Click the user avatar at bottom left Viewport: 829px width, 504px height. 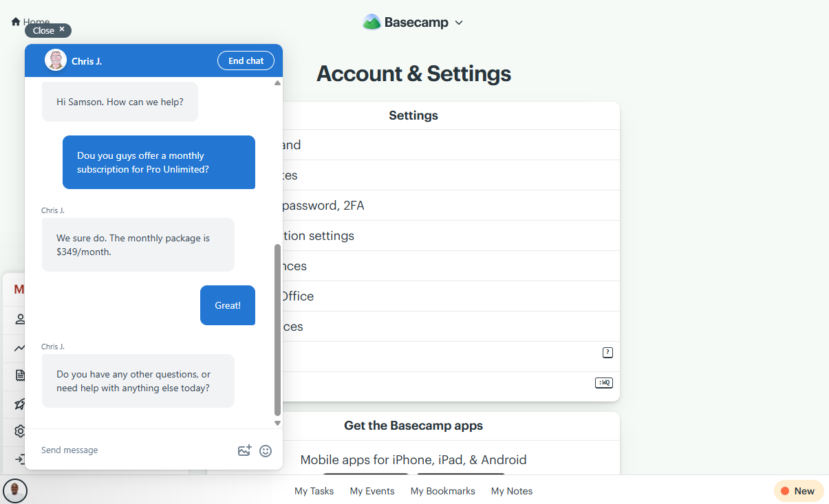point(15,491)
